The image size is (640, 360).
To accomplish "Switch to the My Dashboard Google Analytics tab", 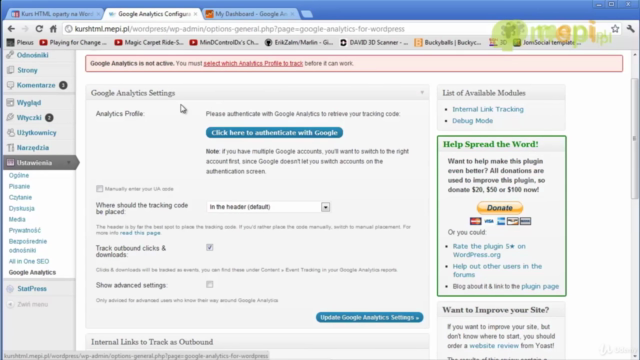I will [x=251, y=14].
